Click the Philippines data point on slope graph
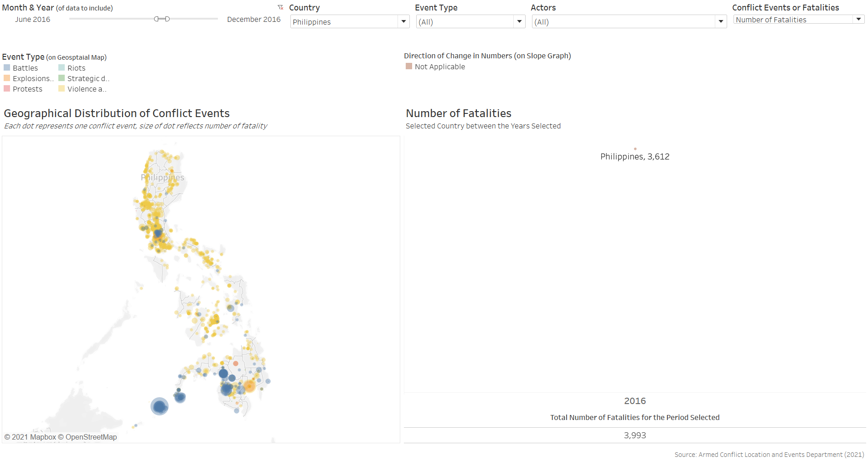The width and height of the screenshot is (868, 461). 635,149
